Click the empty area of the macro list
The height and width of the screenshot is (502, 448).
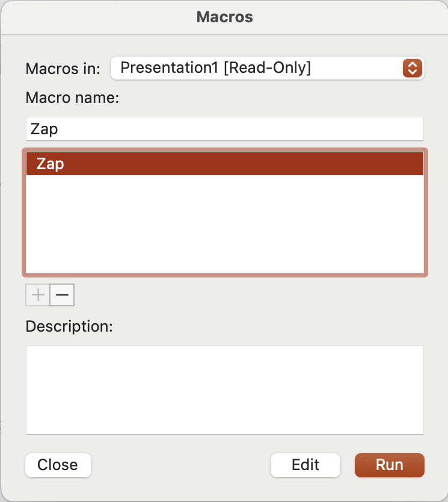click(224, 223)
